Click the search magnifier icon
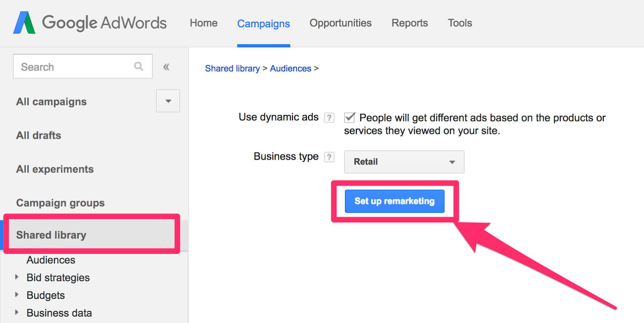The image size is (644, 323). (139, 66)
